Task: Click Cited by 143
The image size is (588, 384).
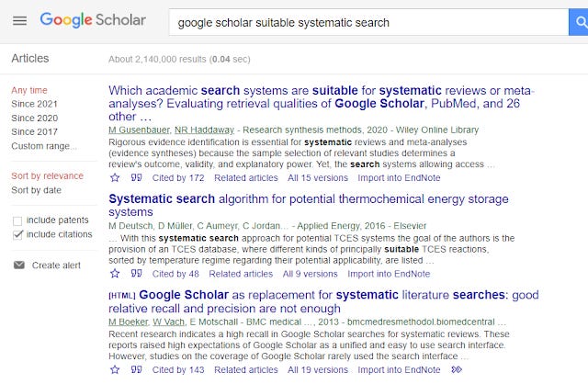Action: (178, 369)
